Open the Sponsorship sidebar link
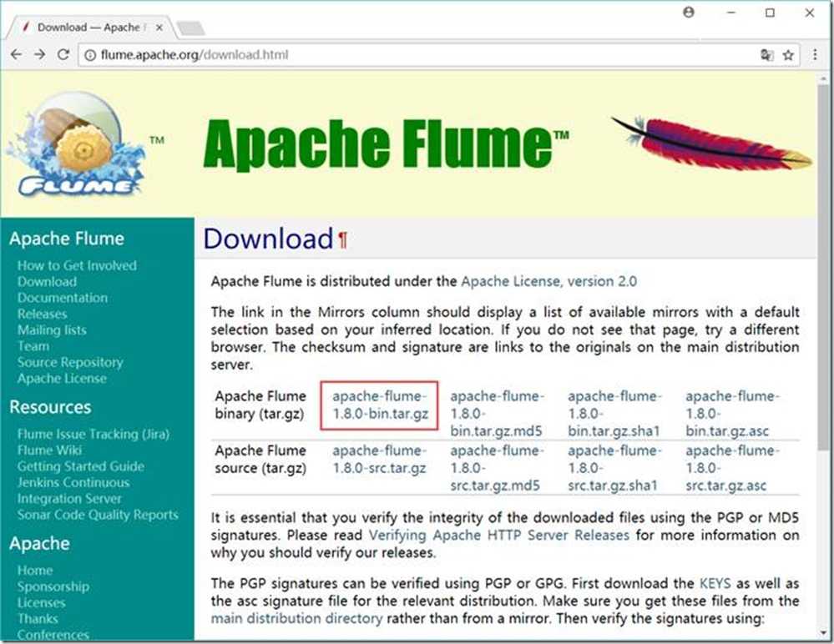834x644 pixels. 53,586
